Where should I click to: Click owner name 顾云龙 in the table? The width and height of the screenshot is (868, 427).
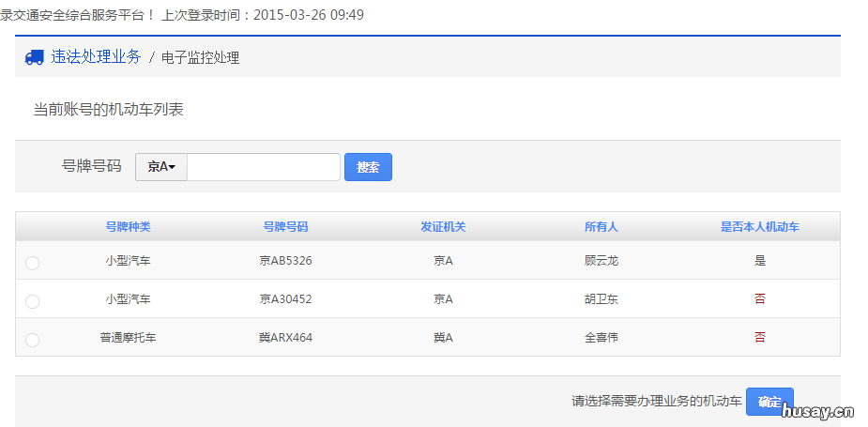(x=601, y=261)
